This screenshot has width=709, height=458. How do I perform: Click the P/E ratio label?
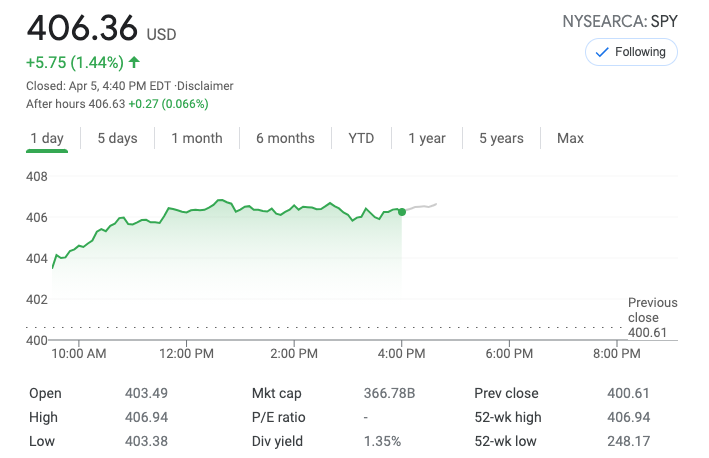click(279, 417)
